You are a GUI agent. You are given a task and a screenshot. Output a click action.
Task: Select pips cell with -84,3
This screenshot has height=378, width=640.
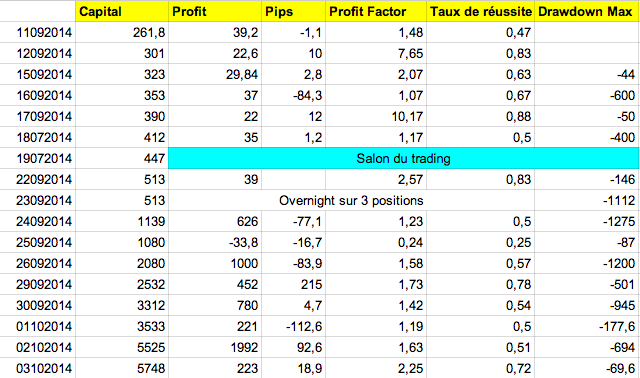293,96
